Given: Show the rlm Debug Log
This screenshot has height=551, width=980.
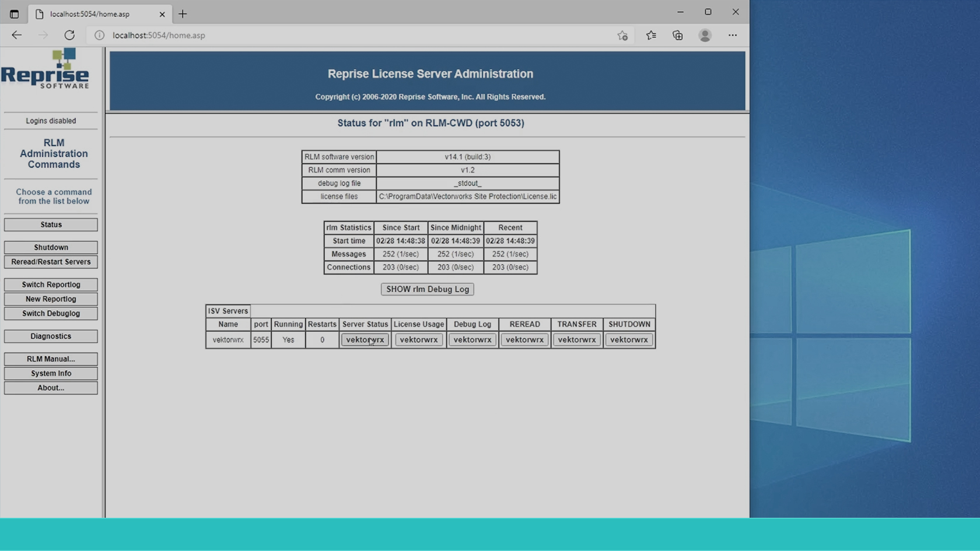Looking at the screenshot, I should click(x=427, y=289).
